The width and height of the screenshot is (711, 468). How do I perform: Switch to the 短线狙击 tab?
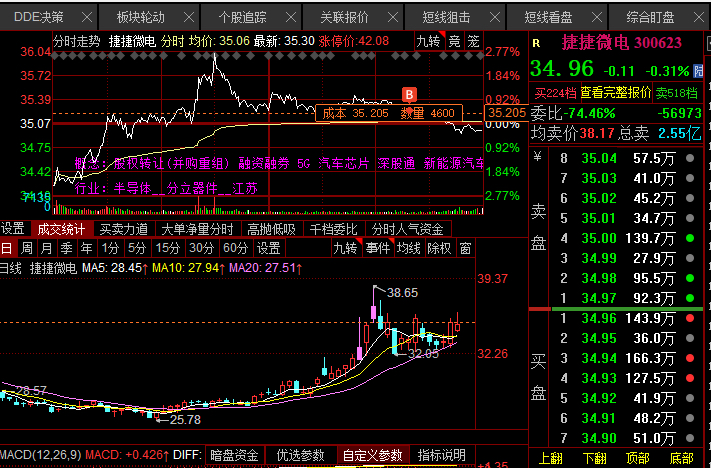click(x=447, y=18)
